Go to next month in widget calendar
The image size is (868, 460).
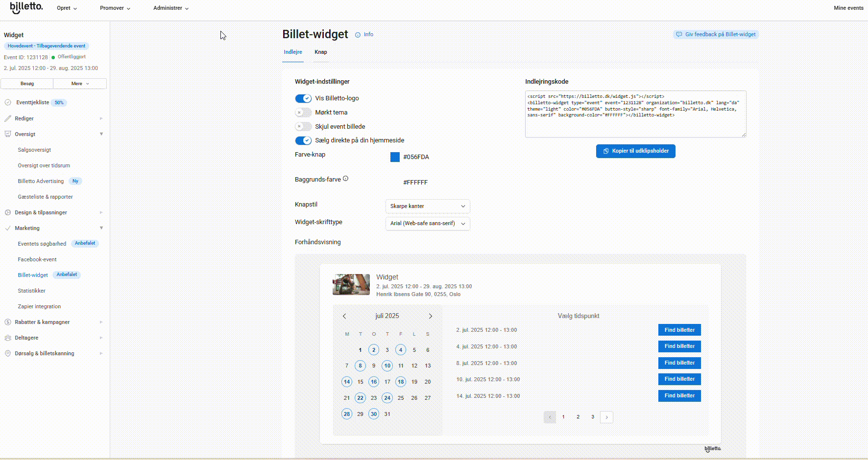click(x=431, y=316)
